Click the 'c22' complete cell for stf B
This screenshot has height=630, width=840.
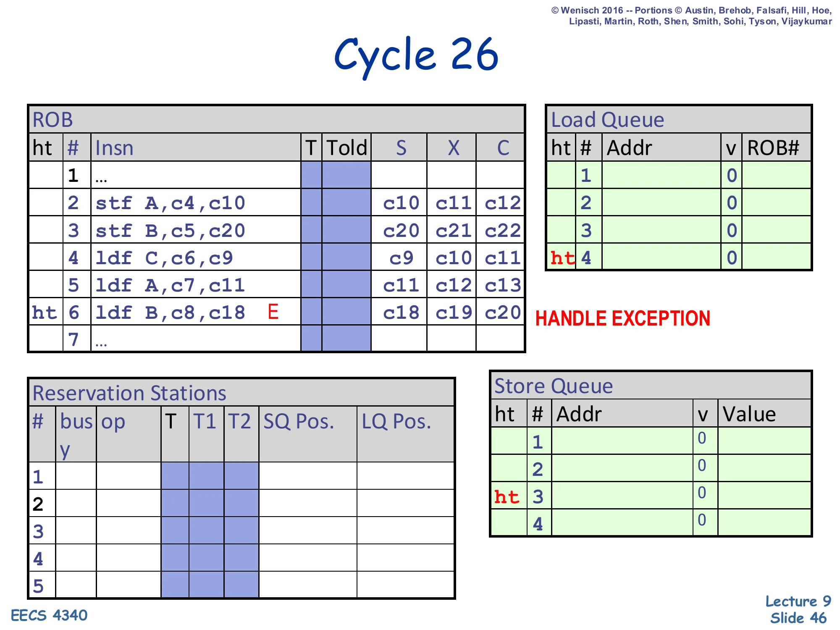[502, 231]
